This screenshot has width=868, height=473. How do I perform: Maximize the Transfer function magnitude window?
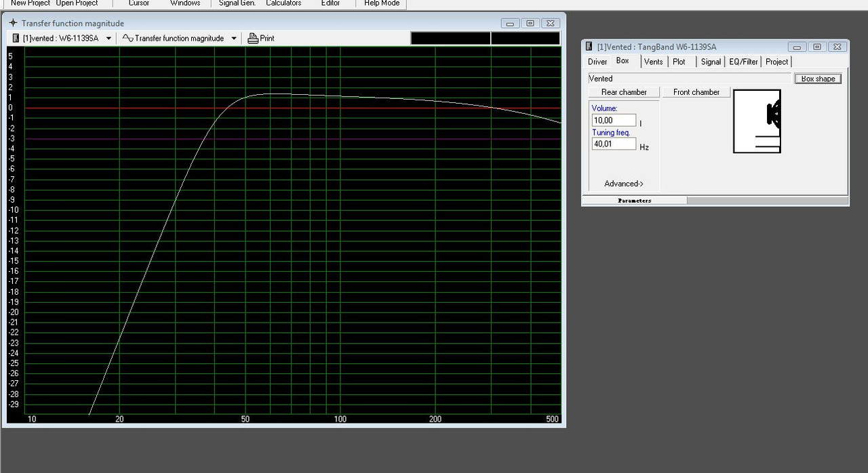tap(531, 23)
